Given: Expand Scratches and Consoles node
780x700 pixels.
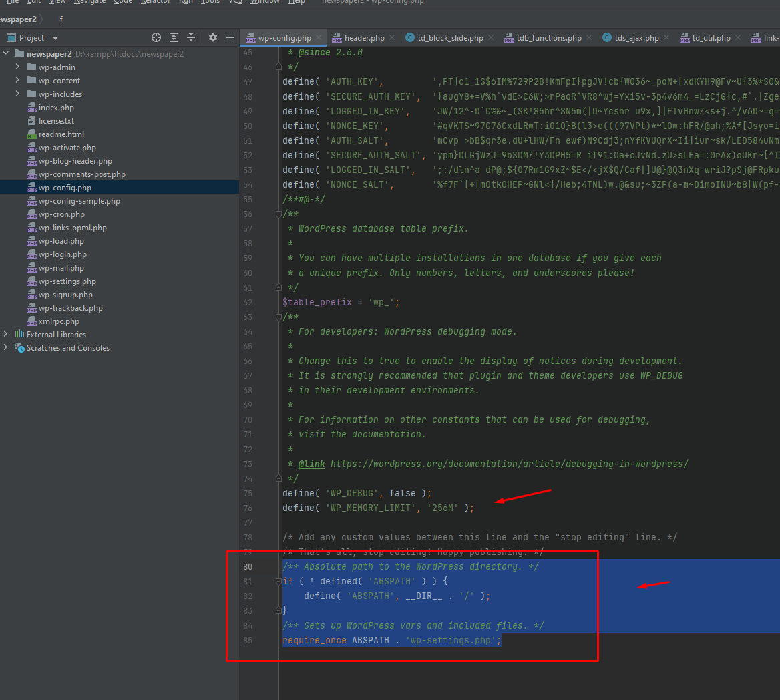Looking at the screenshot, I should [x=6, y=347].
